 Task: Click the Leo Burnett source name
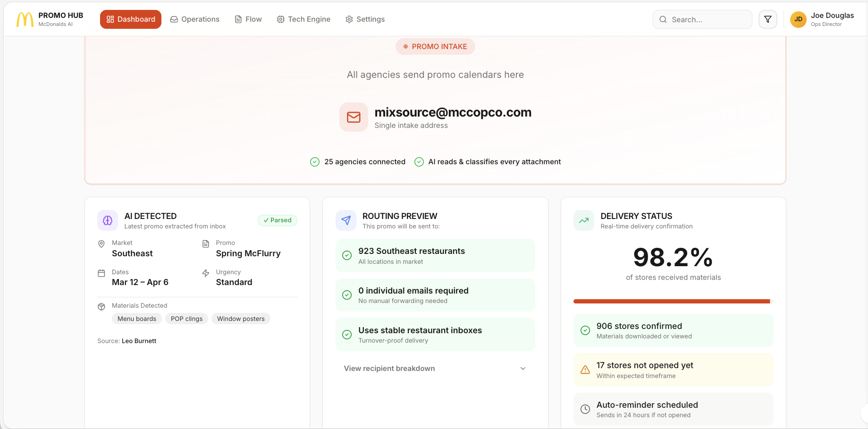[139, 341]
